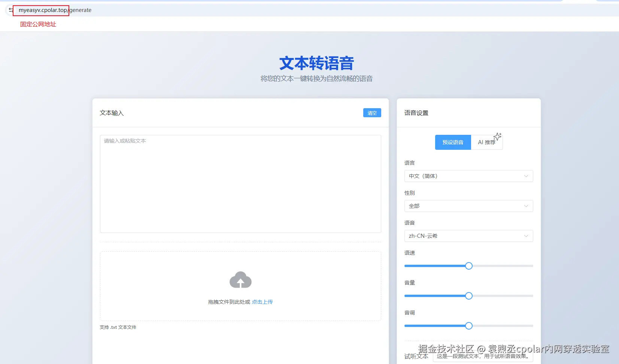Click the 性别 field label
The height and width of the screenshot is (364, 619).
pos(410,193)
